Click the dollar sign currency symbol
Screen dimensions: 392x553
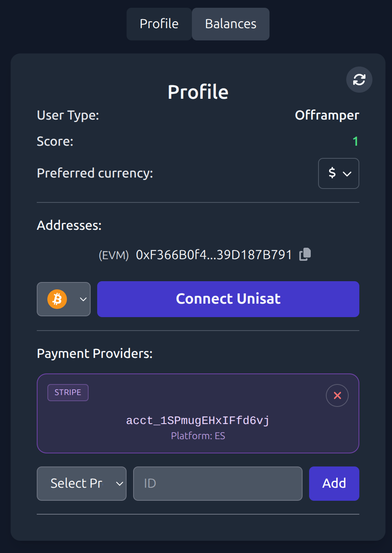[x=332, y=173]
